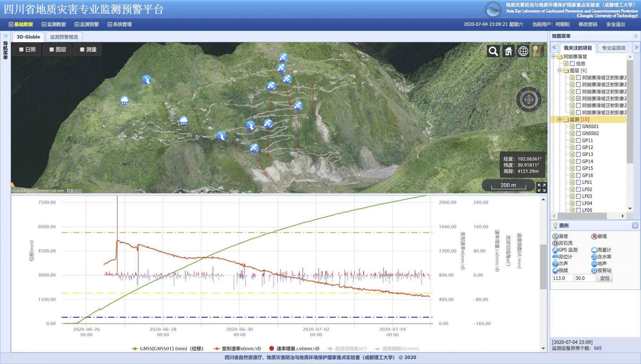Click the map fullscreen expand icon
This screenshot has width=641, height=364.
[x=542, y=187]
